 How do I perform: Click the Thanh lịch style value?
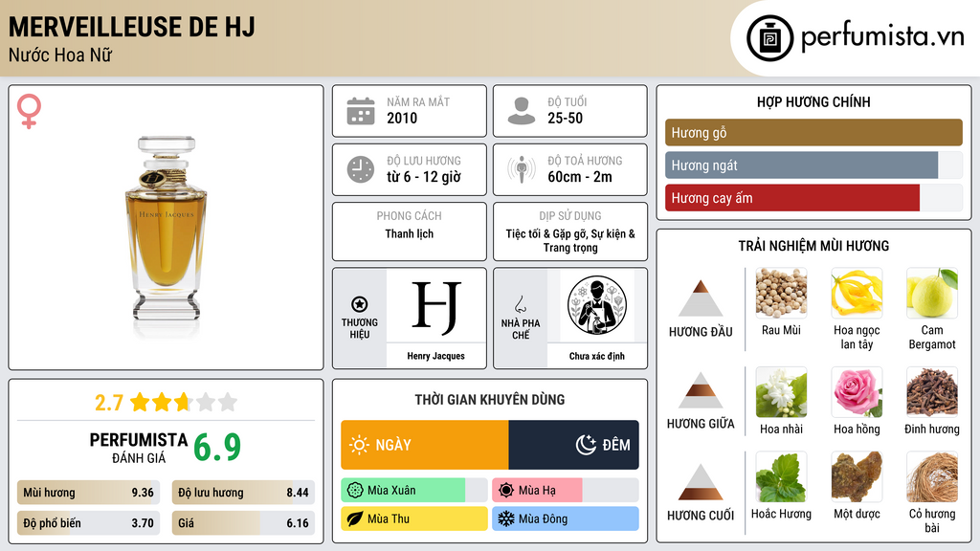coord(410,233)
